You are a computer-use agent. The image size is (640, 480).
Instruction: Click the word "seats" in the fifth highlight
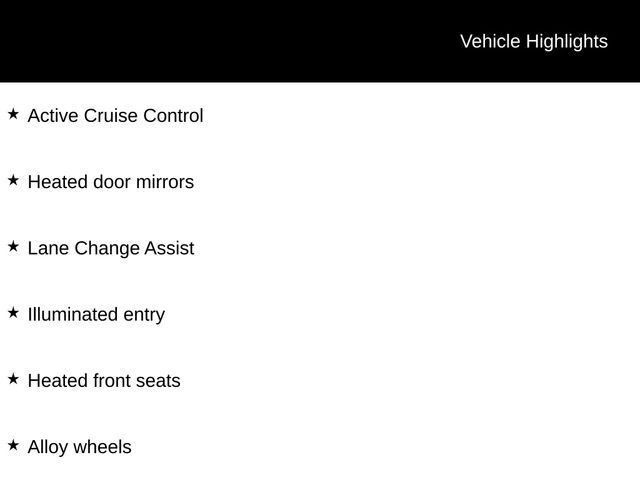[x=158, y=380]
